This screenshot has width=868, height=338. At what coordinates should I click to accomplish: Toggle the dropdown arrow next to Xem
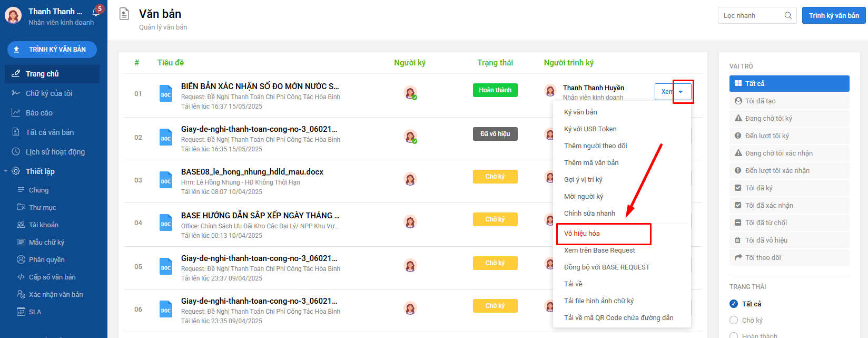point(681,92)
